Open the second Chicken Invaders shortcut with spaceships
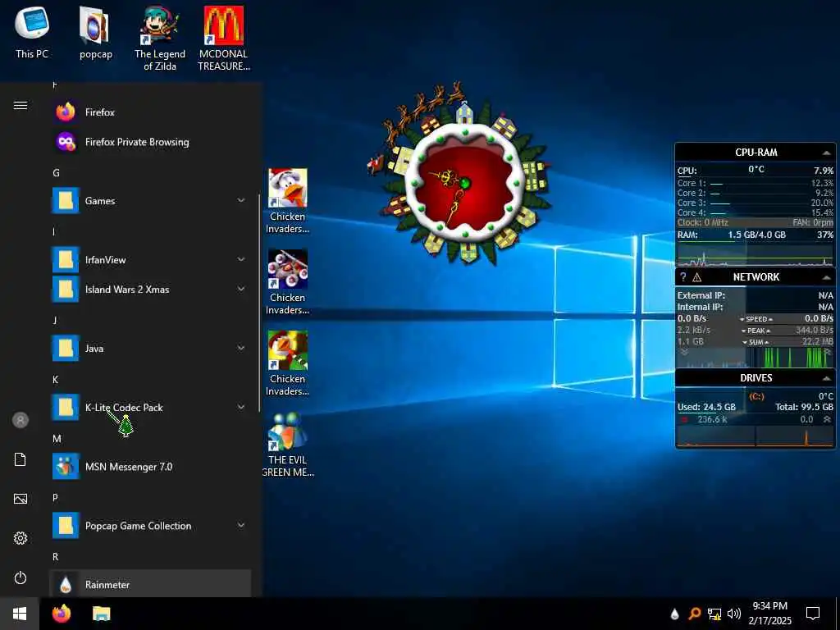This screenshot has height=630, width=840. tap(288, 282)
